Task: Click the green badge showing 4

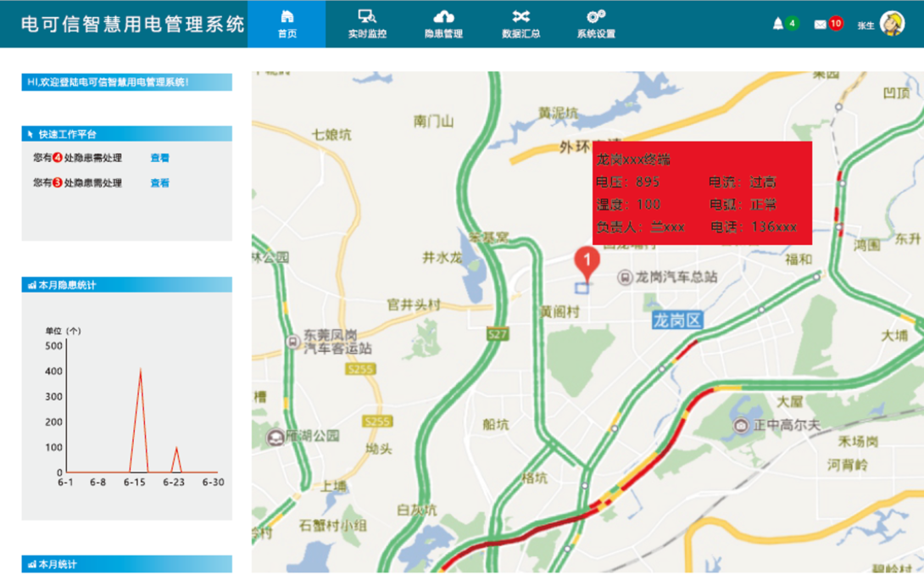Action: point(792,24)
